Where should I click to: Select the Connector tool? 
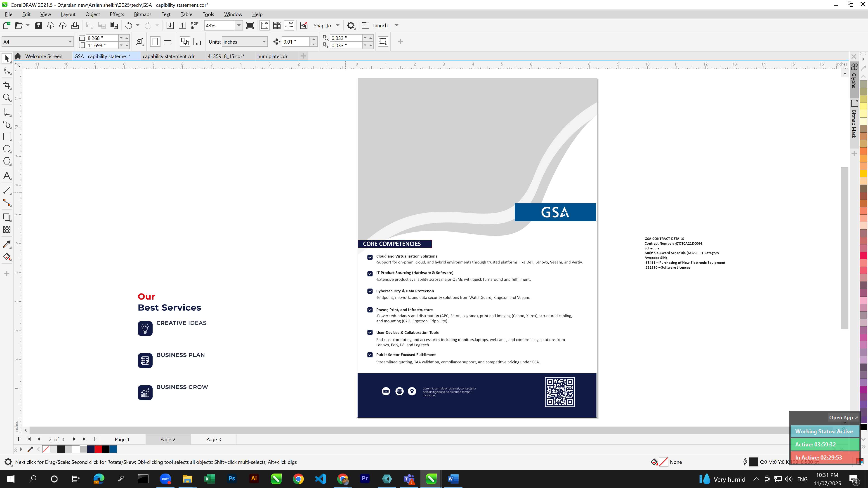[7, 203]
